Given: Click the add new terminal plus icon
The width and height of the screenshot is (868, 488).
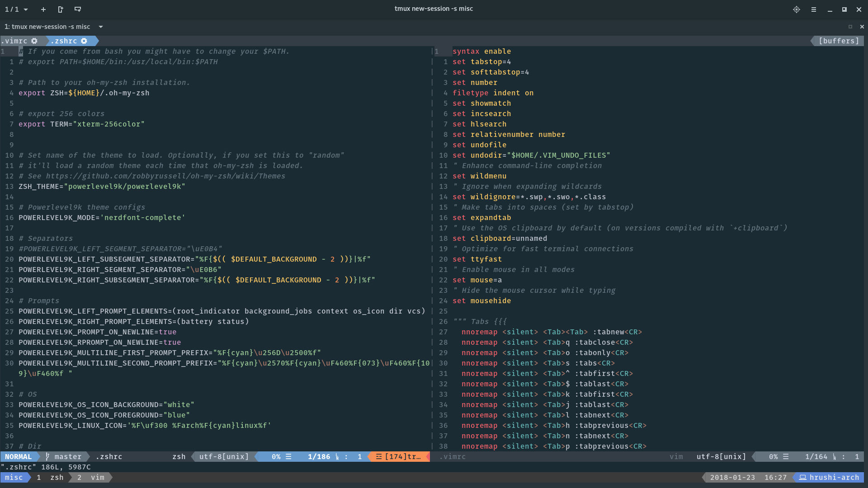Looking at the screenshot, I should (x=43, y=9).
